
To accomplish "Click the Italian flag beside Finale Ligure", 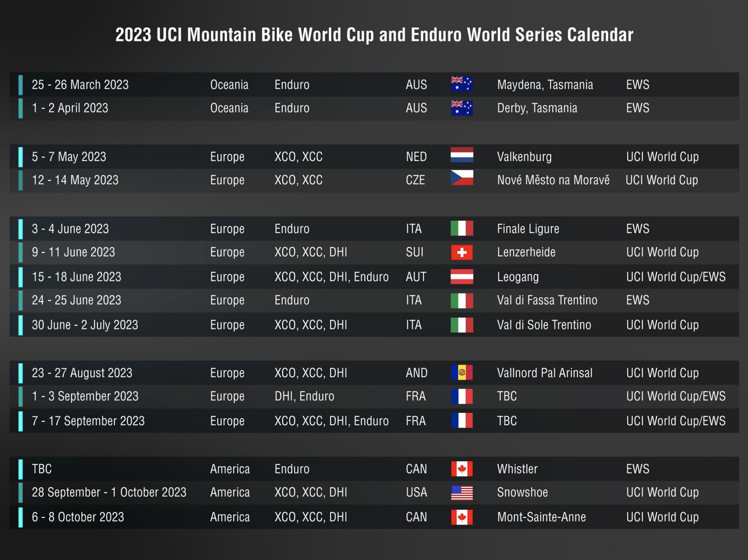I will point(462,228).
